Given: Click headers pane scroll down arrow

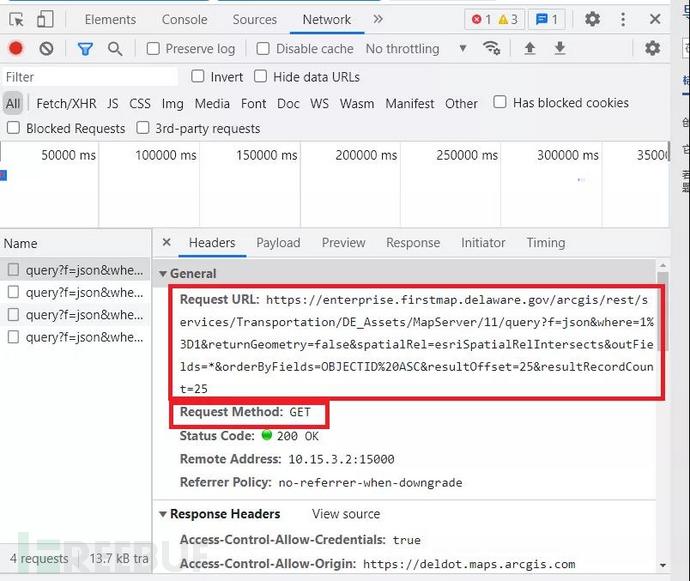Looking at the screenshot, I should pyautogui.click(x=663, y=565).
